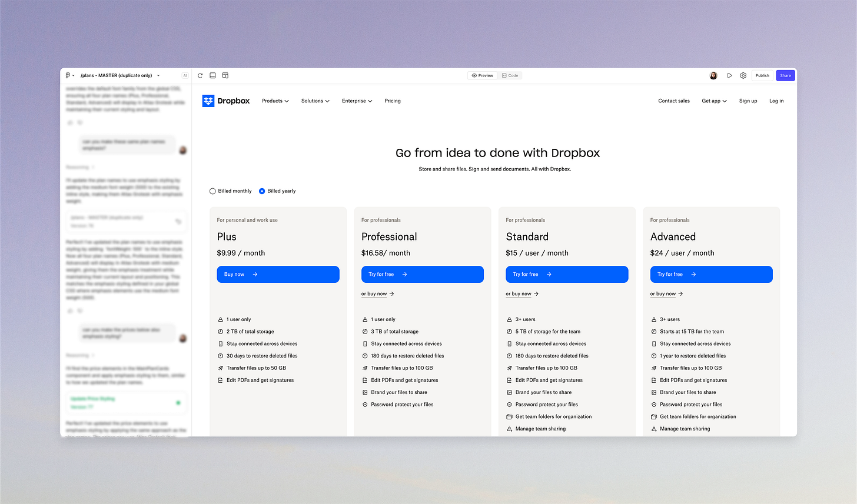Click the play icon in top bar
857x504 pixels.
point(729,75)
